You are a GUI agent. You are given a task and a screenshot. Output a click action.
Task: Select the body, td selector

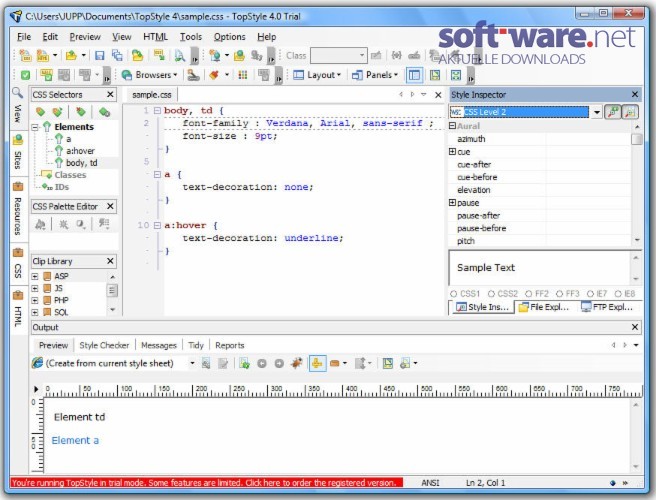pos(81,163)
